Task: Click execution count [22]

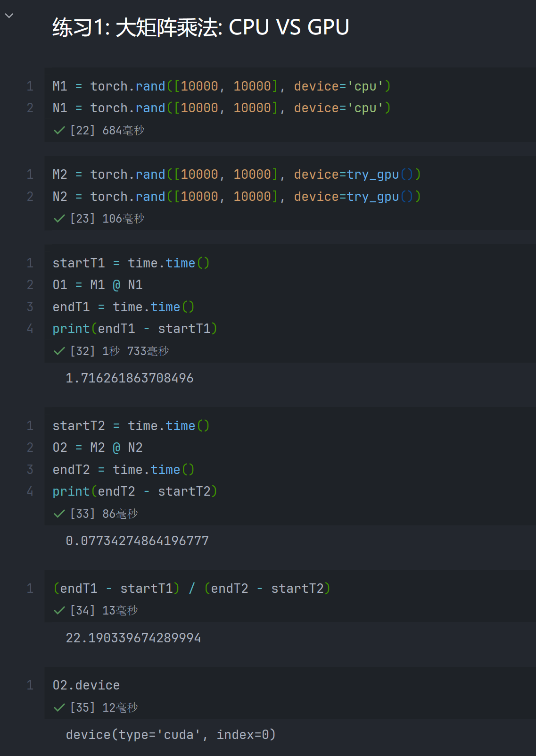Action: (82, 131)
